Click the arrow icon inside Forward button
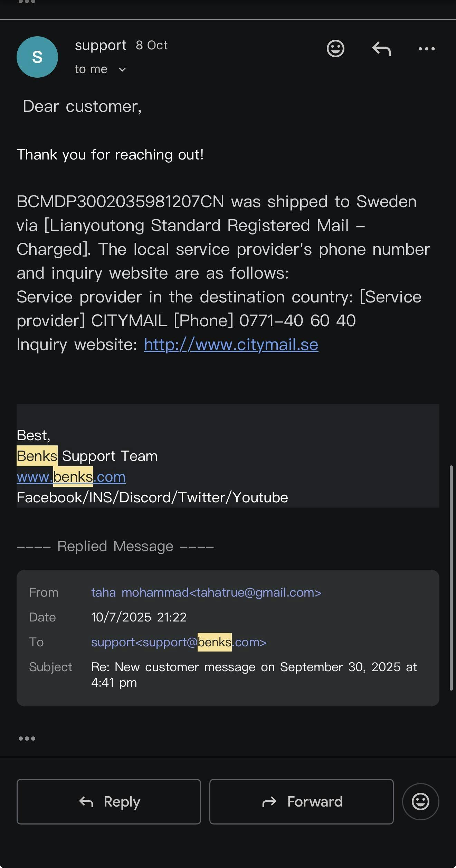Viewport: 456px width, 868px height. pos(269,802)
